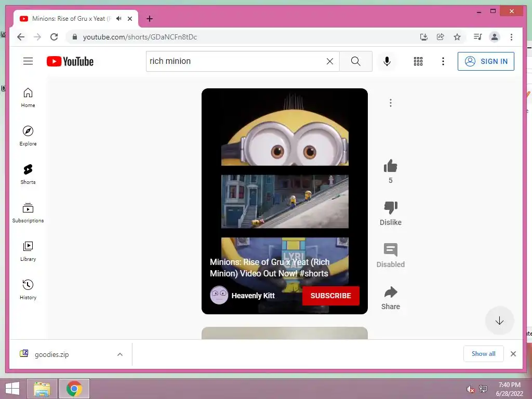Like the short with thumbs up

coord(391,166)
